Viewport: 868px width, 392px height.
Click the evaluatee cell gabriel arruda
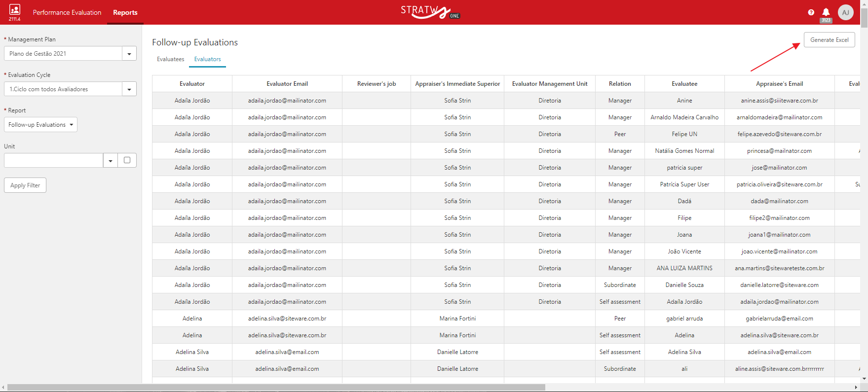[x=684, y=319]
